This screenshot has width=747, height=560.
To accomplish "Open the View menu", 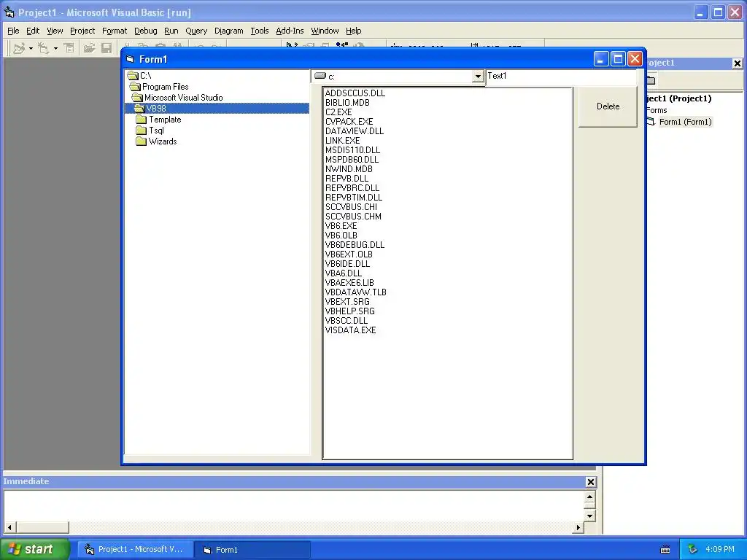I will tap(55, 31).
